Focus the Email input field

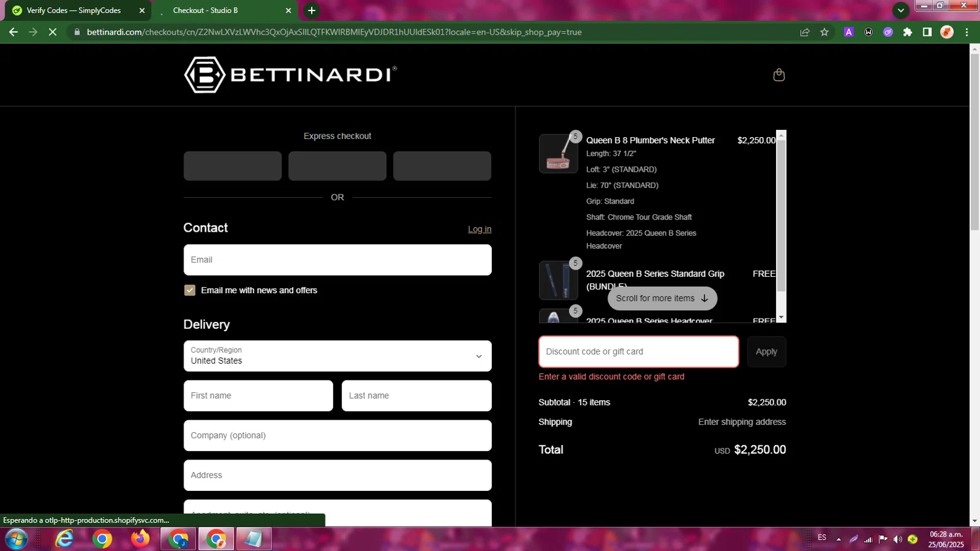pyautogui.click(x=337, y=260)
